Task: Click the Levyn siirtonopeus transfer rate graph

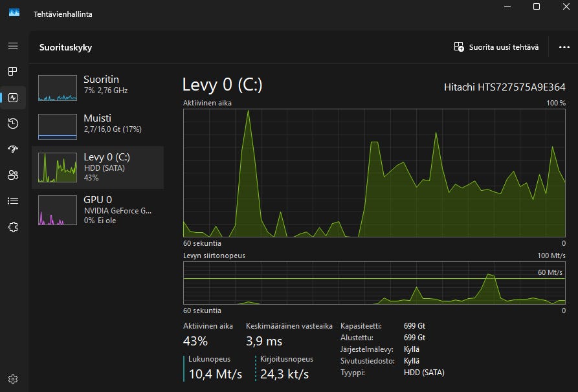Action: tap(374, 283)
